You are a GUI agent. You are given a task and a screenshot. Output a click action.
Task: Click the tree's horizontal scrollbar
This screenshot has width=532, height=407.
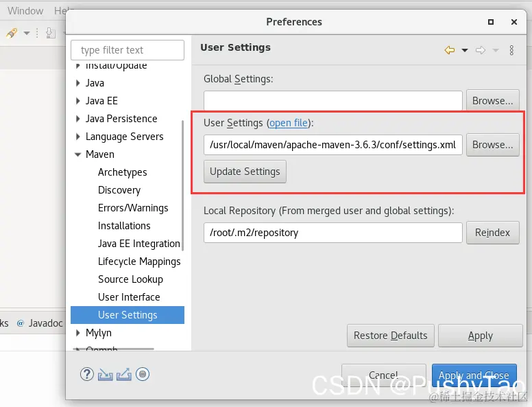114,349
